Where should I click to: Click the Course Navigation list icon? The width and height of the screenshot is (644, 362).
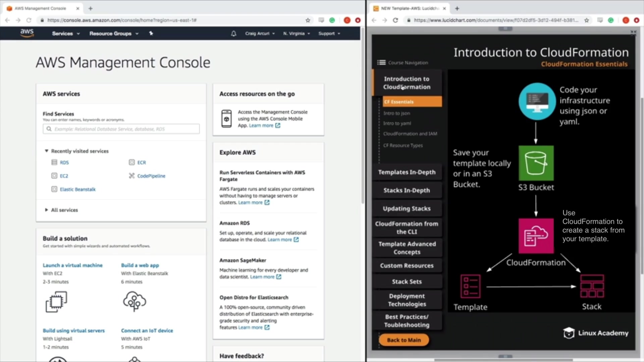381,63
